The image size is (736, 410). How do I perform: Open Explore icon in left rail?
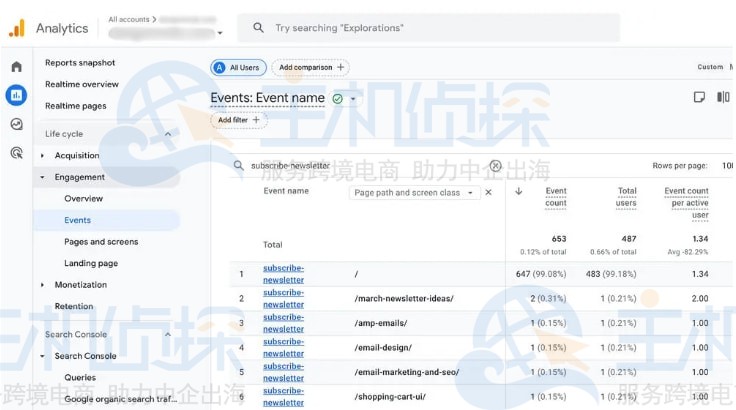pyautogui.click(x=16, y=124)
